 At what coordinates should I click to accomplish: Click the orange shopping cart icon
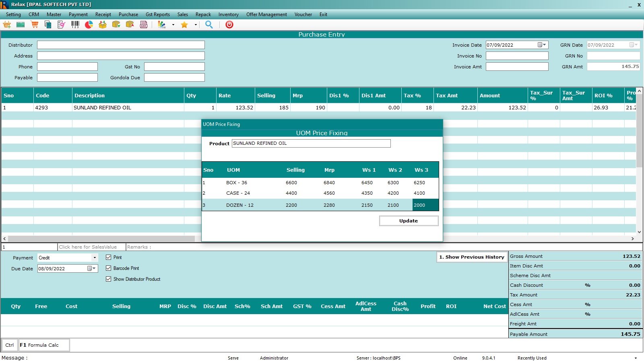[x=35, y=25]
